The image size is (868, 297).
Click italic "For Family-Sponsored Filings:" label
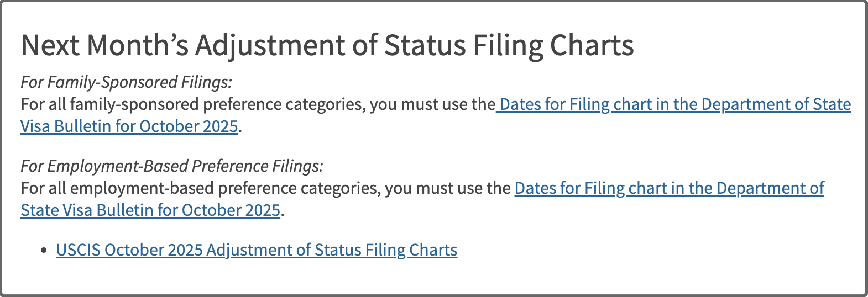click(x=126, y=82)
